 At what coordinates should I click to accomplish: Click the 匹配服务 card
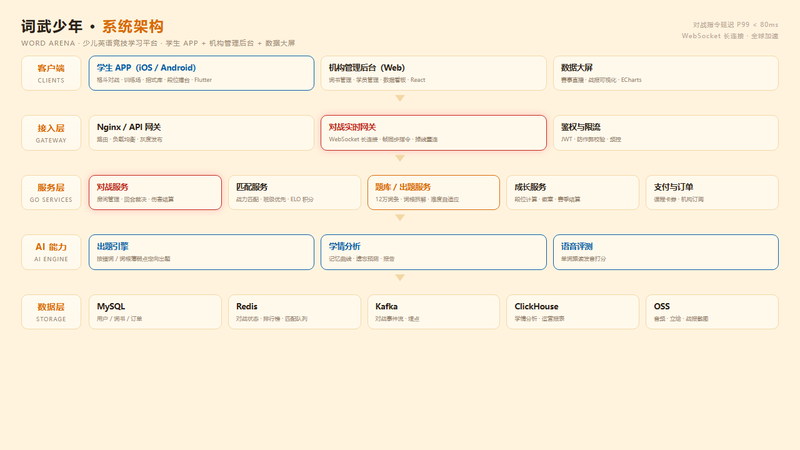coord(294,192)
